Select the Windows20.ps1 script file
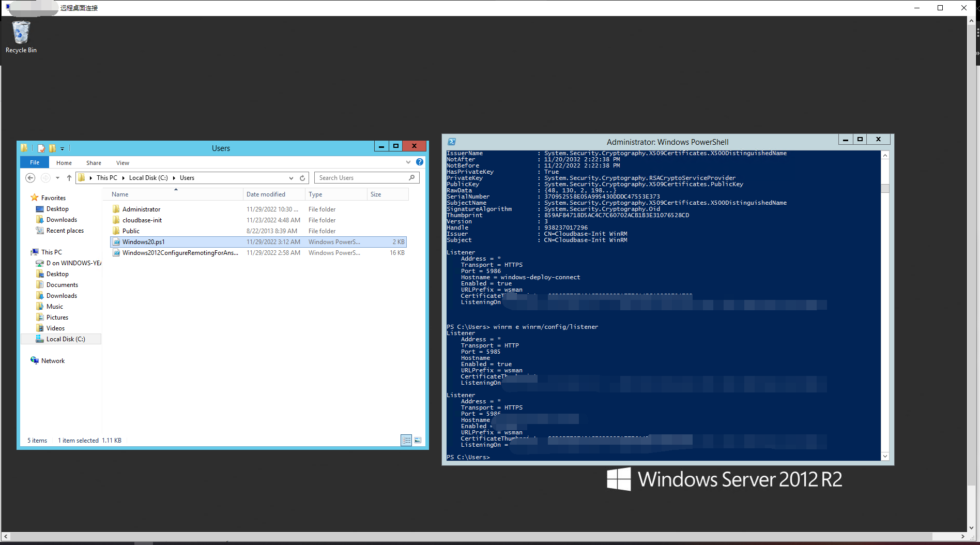This screenshot has width=980, height=545. [258, 242]
